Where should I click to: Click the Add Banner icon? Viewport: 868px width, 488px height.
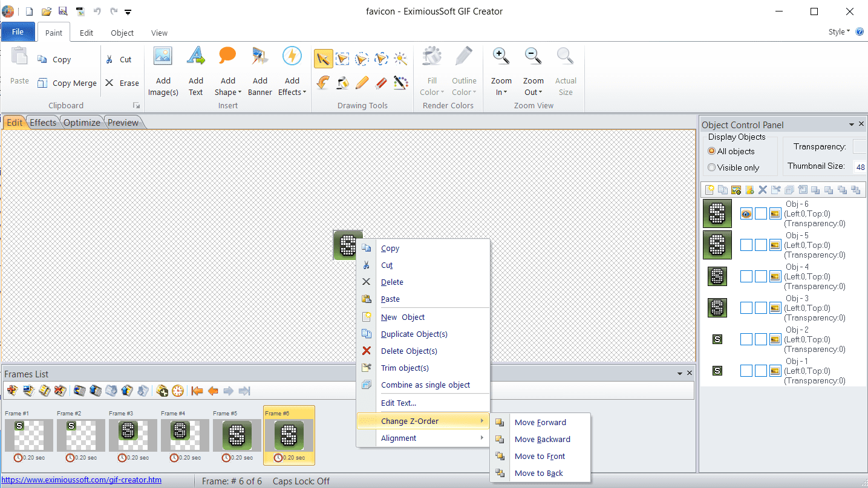point(260,56)
